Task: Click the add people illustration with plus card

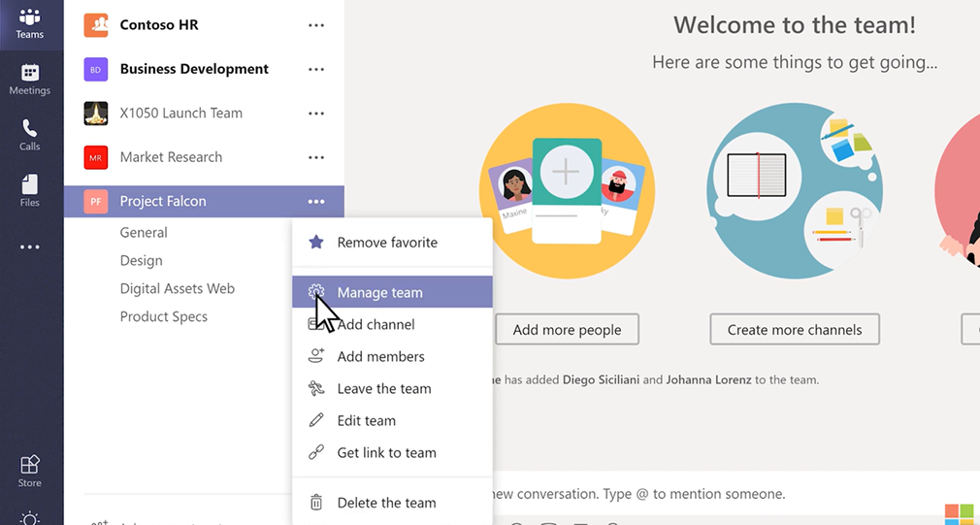Action: (567, 191)
